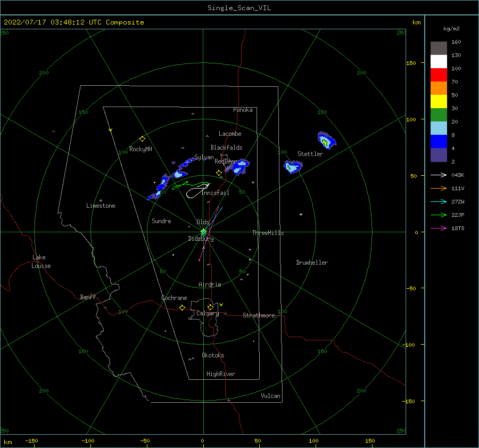Screen dimensions: 479x448
Task: Click the VIL storm cell north of Stettler
Action: (326, 140)
